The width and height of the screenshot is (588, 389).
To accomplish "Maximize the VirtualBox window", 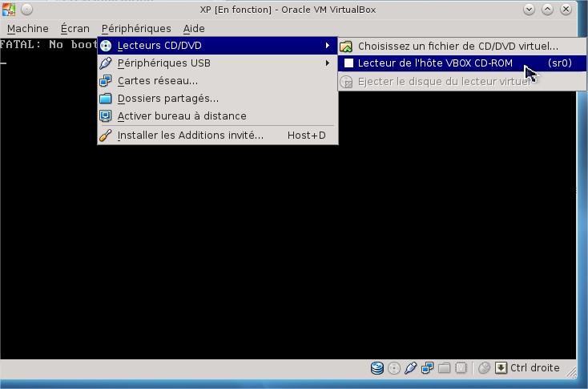I will click(x=547, y=10).
